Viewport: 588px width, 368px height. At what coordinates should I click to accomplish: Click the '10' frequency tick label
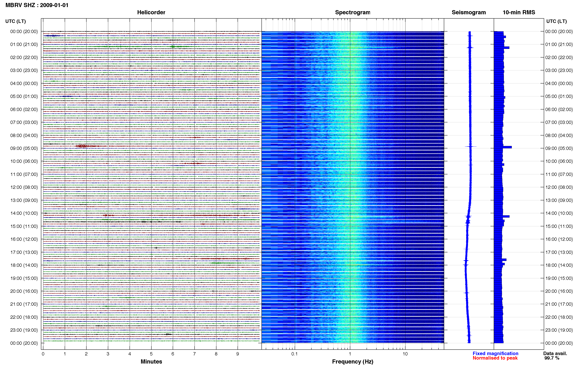tap(405, 354)
